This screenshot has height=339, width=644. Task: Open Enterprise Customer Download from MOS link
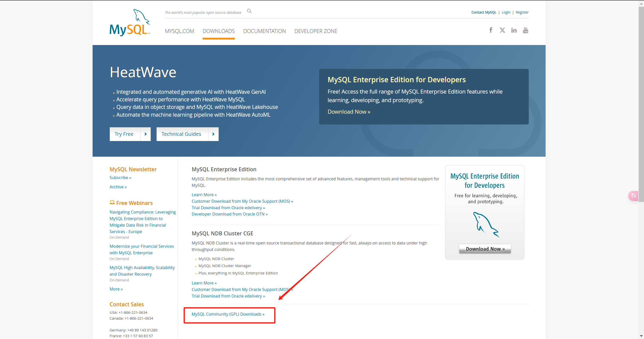click(242, 201)
